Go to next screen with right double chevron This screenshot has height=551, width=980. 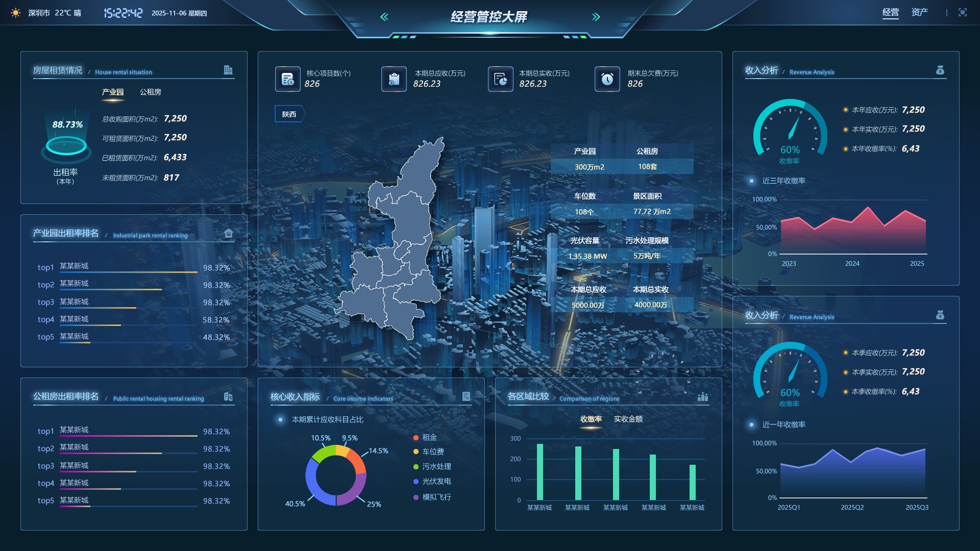(596, 17)
